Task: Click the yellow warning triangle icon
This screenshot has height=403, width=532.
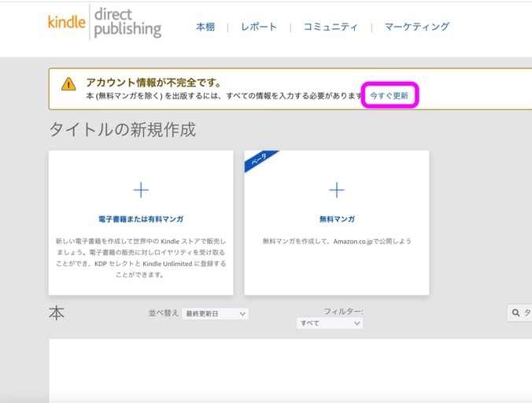Action: [69, 84]
